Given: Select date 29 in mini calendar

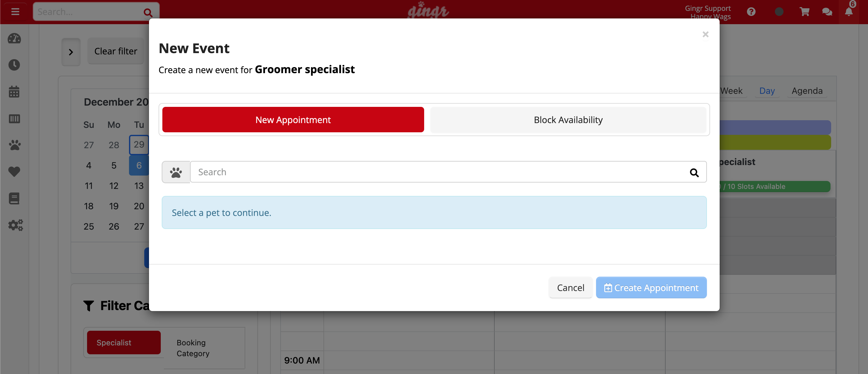Looking at the screenshot, I should pyautogui.click(x=139, y=145).
